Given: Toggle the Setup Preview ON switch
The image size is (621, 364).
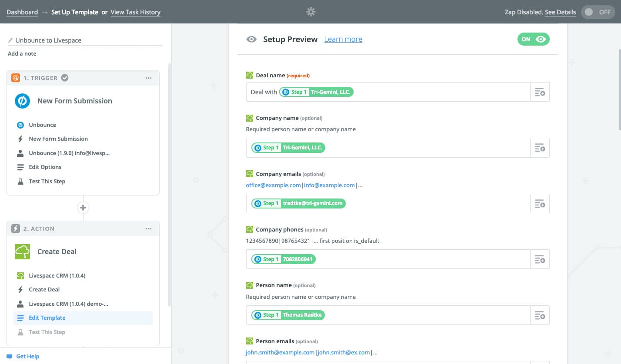Looking at the screenshot, I should (x=533, y=39).
